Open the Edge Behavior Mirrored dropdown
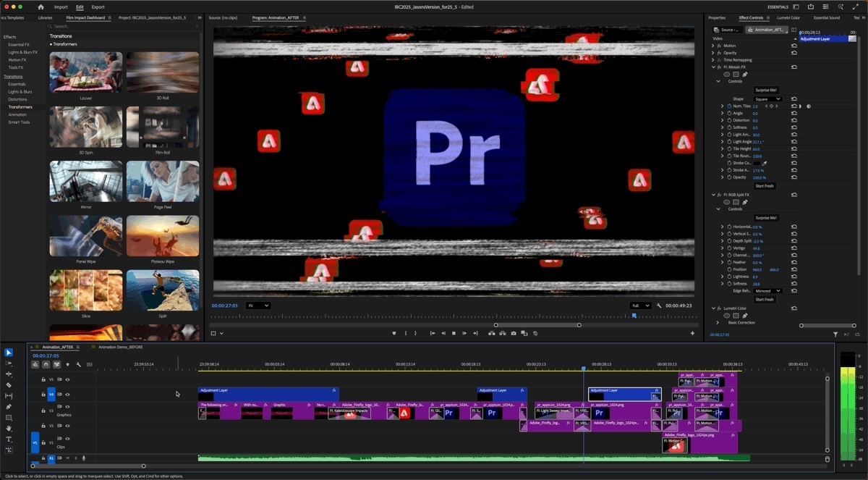The height and width of the screenshot is (480, 868). [767, 291]
